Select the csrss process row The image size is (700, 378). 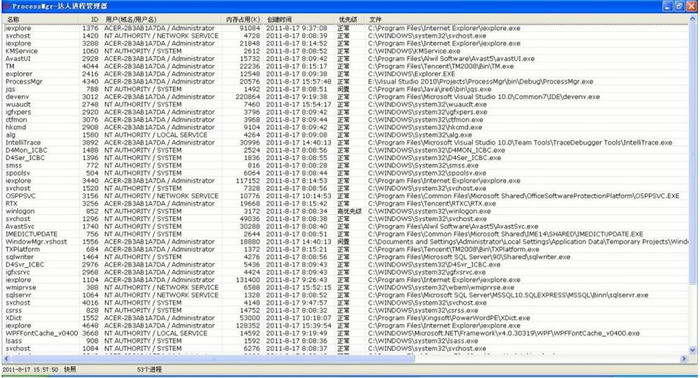[x=346, y=310]
